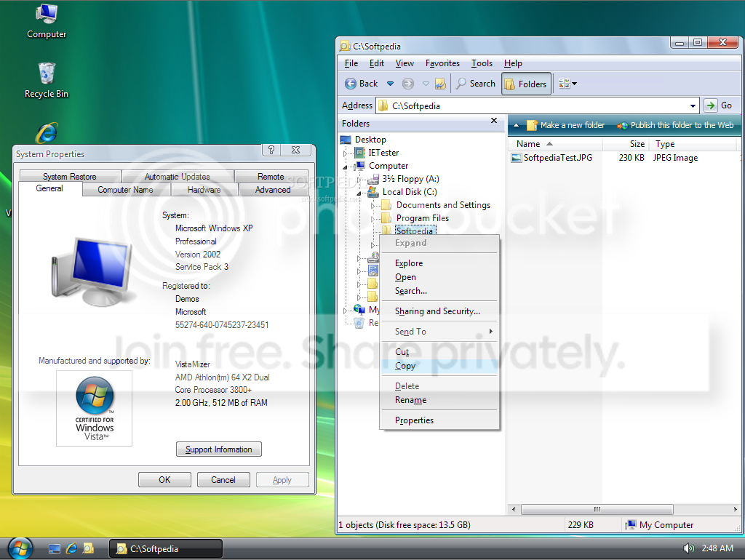Viewport: 745px width, 560px height.
Task: Expand the Address bar dropdown
Action: (x=693, y=105)
